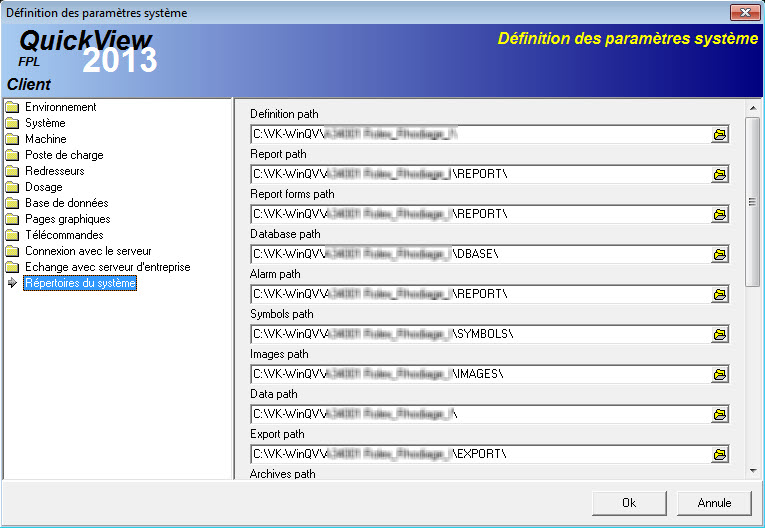The image size is (765, 528).
Task: Click the Poste de charge folder icon
Action: tap(12, 156)
